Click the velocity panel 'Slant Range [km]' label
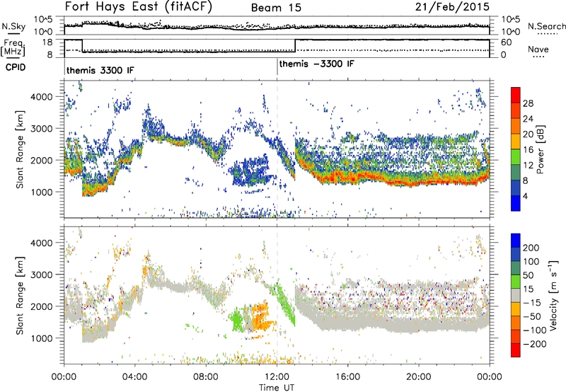Screen dimensions: 566x392 click(x=20, y=295)
